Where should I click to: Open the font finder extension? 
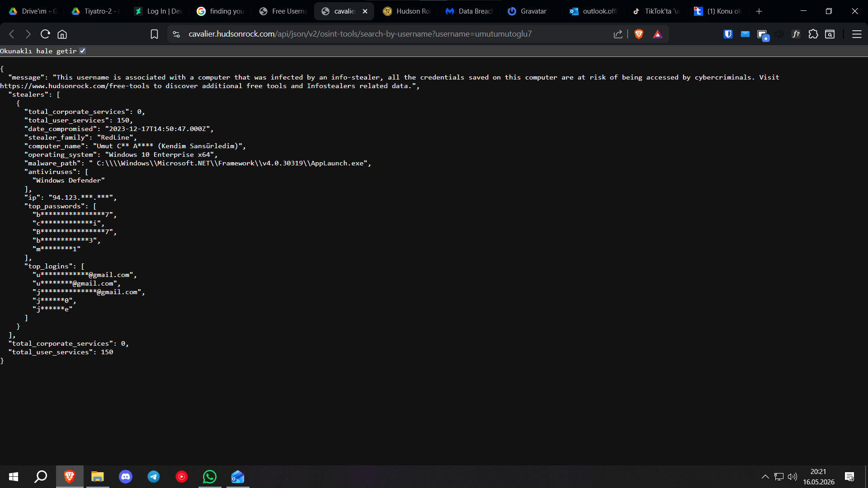click(796, 34)
